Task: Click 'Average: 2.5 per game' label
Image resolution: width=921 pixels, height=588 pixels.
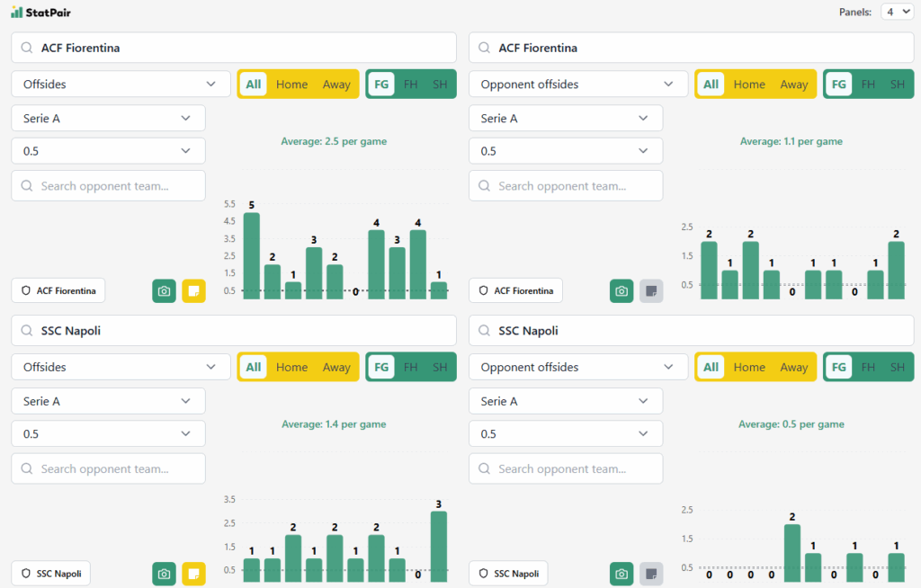Action: click(x=334, y=141)
